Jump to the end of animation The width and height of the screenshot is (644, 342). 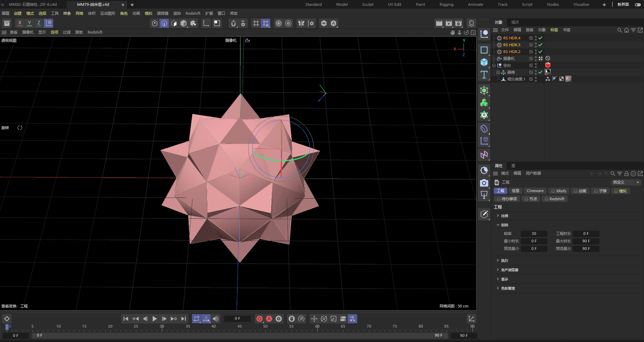(184, 319)
